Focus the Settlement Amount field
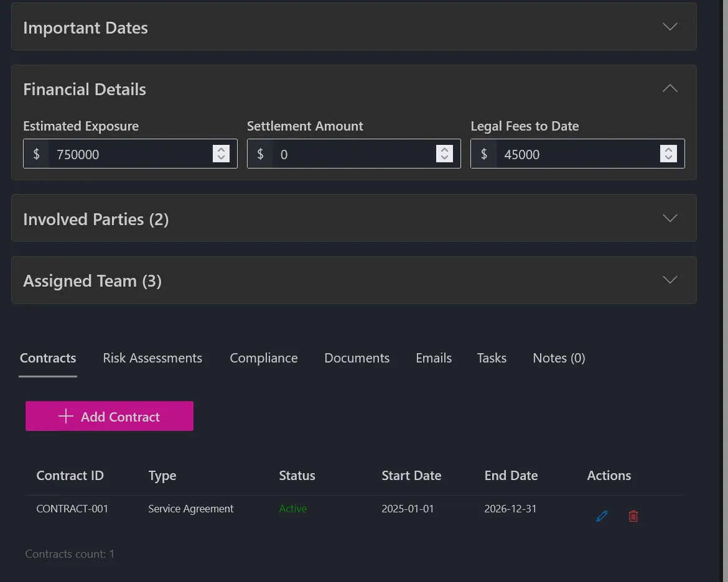 coord(354,154)
